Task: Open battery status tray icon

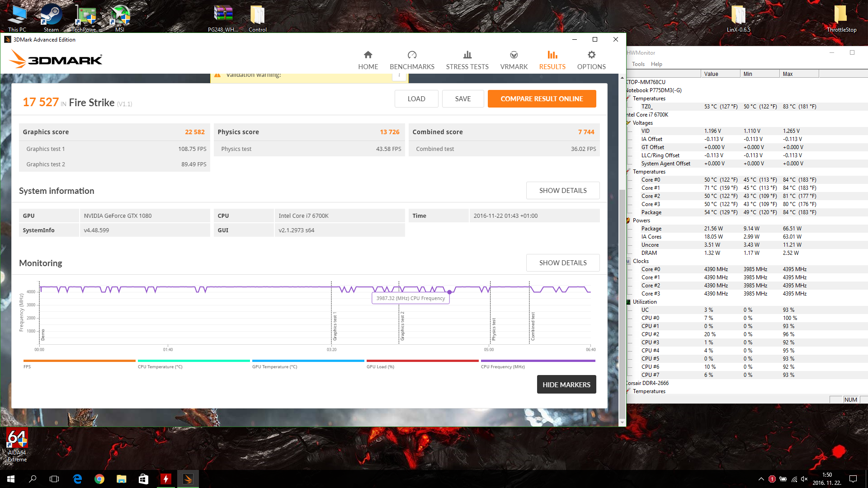Action: click(x=783, y=479)
